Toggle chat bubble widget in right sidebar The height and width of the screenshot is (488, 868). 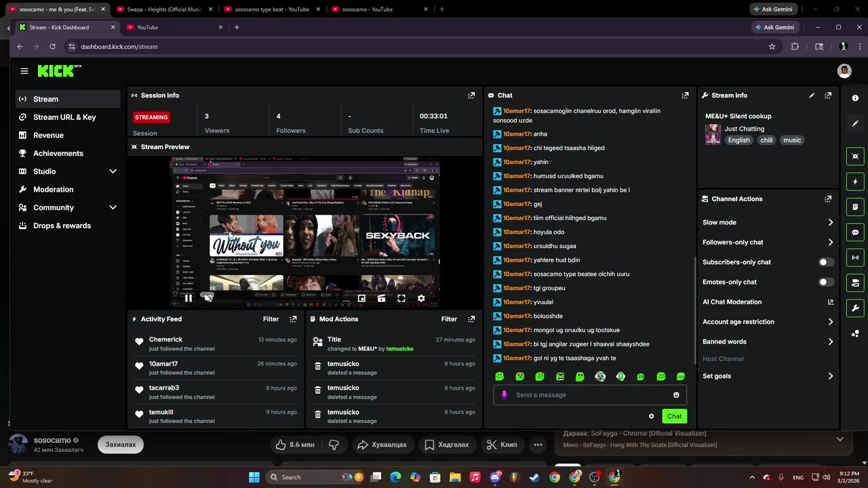pos(855,232)
